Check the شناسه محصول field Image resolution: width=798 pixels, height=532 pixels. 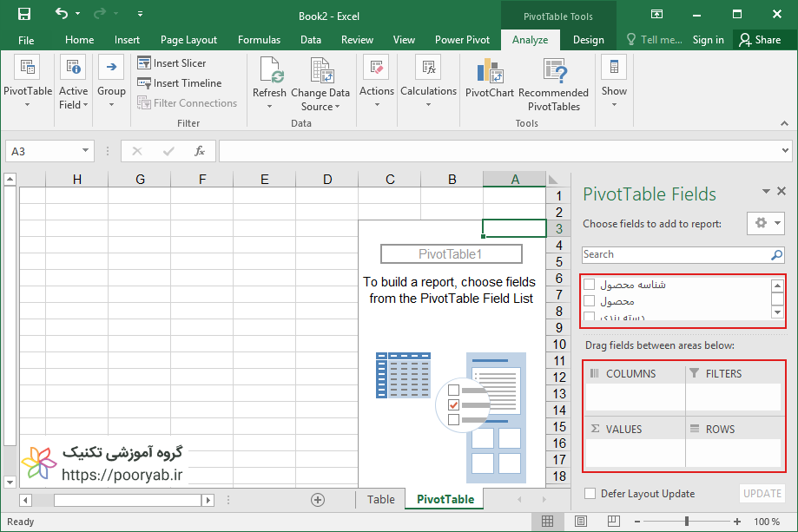pyautogui.click(x=589, y=284)
